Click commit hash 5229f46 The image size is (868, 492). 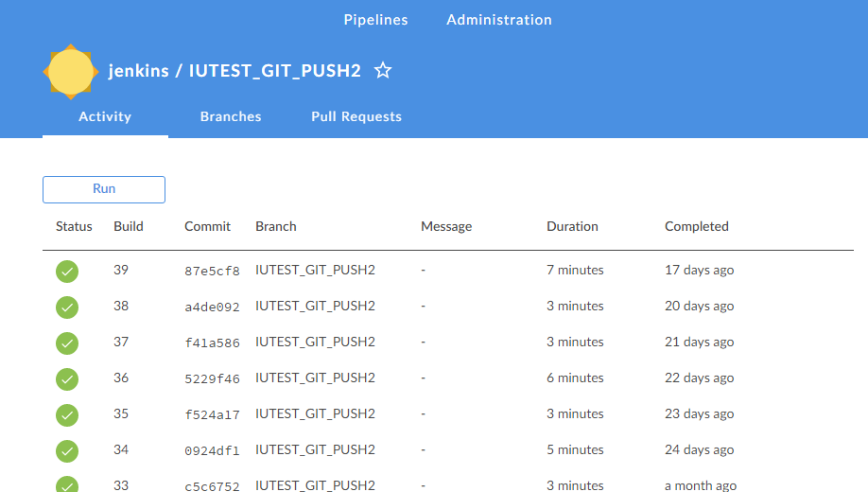(x=212, y=379)
